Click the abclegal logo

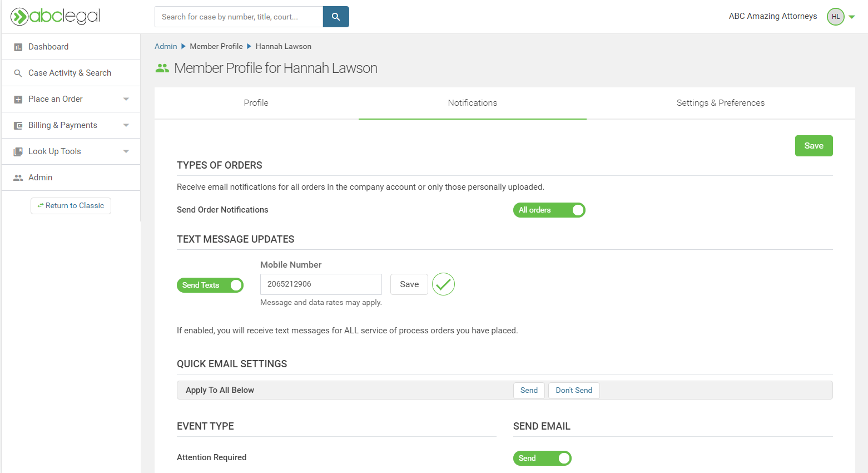click(56, 17)
